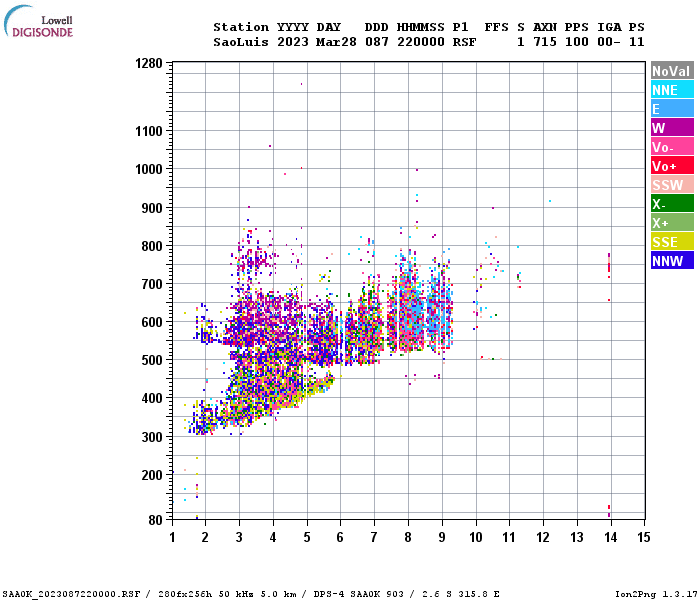Select the NNW blue legend swatch
This screenshot has height=600, width=700.
[x=672, y=260]
